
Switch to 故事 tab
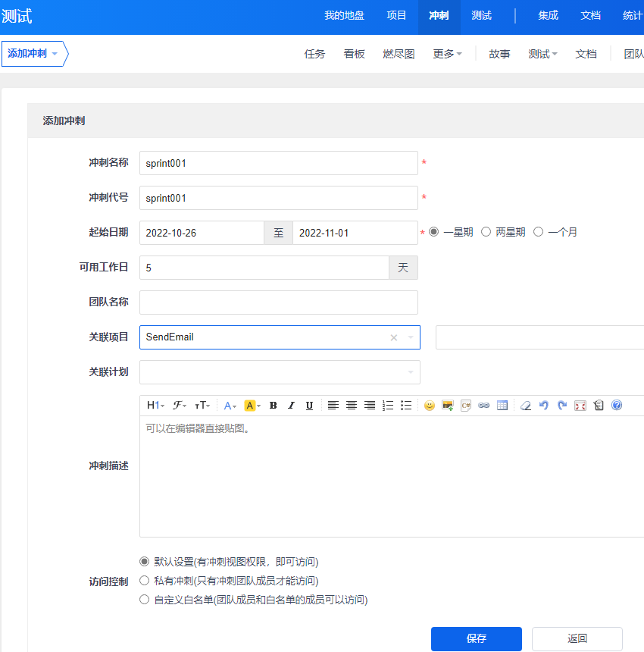[499, 54]
